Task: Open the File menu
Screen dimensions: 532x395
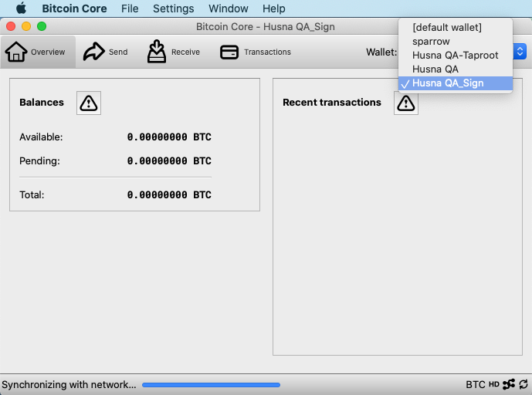Action: click(x=130, y=8)
